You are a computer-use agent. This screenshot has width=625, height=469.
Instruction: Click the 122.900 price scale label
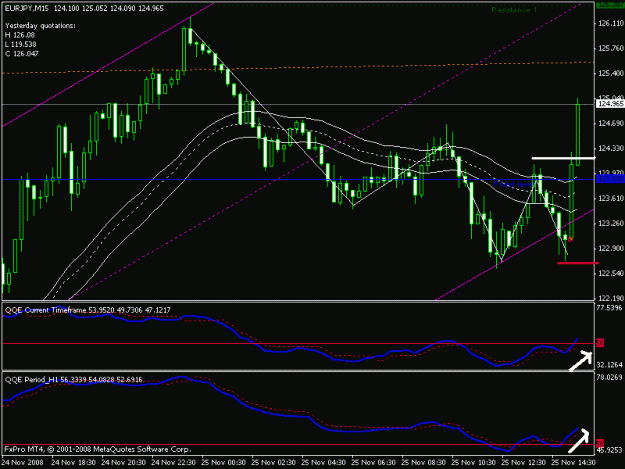coord(611,248)
